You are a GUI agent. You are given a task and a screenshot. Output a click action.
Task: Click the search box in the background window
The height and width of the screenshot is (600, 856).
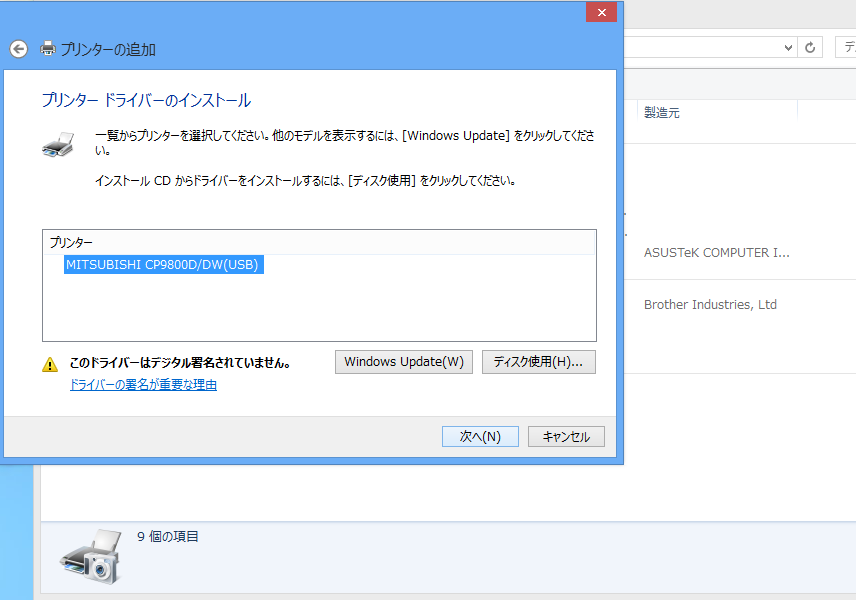pyautogui.click(x=846, y=47)
